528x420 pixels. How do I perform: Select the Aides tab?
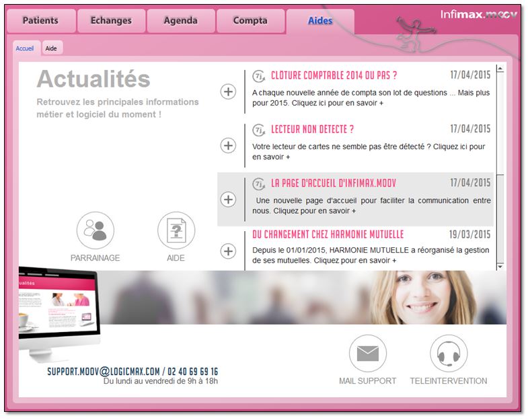(320, 21)
